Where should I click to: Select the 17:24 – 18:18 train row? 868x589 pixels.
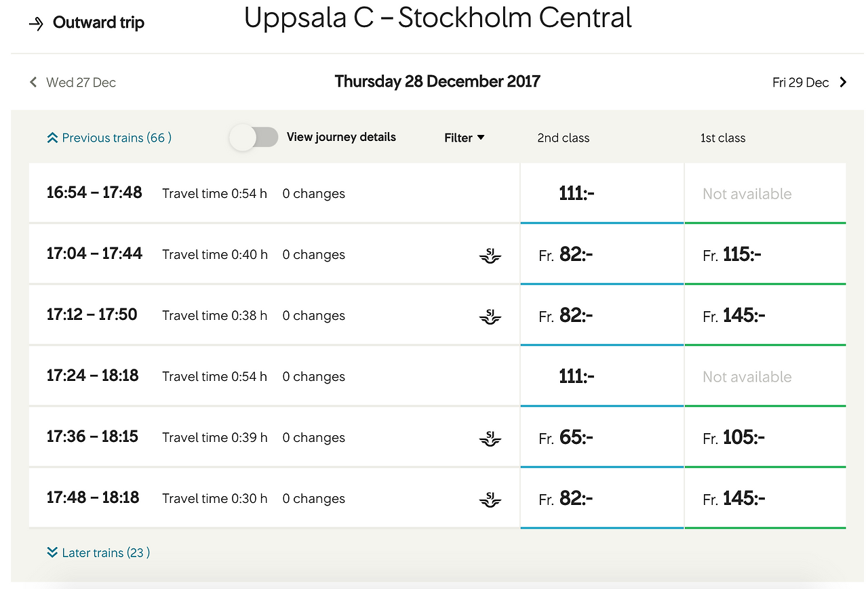(271, 376)
